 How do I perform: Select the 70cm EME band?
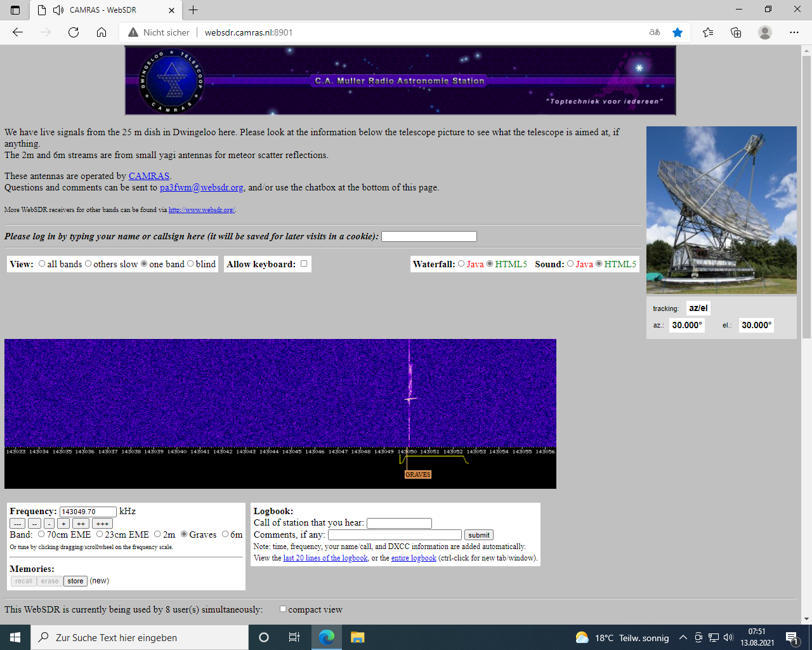pyautogui.click(x=41, y=534)
